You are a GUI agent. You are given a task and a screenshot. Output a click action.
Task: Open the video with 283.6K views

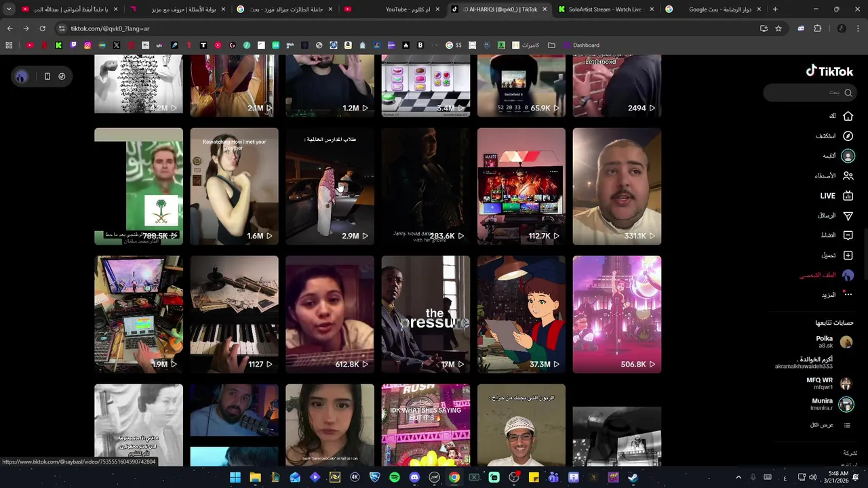[x=425, y=186]
